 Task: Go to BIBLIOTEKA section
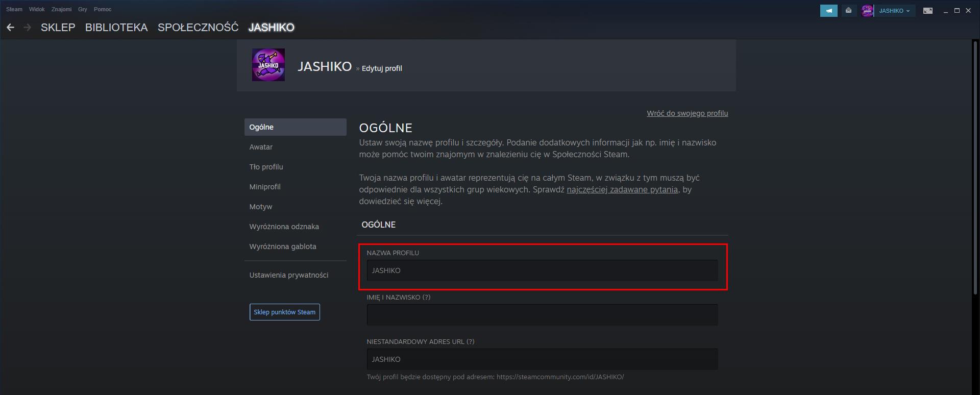click(116, 28)
